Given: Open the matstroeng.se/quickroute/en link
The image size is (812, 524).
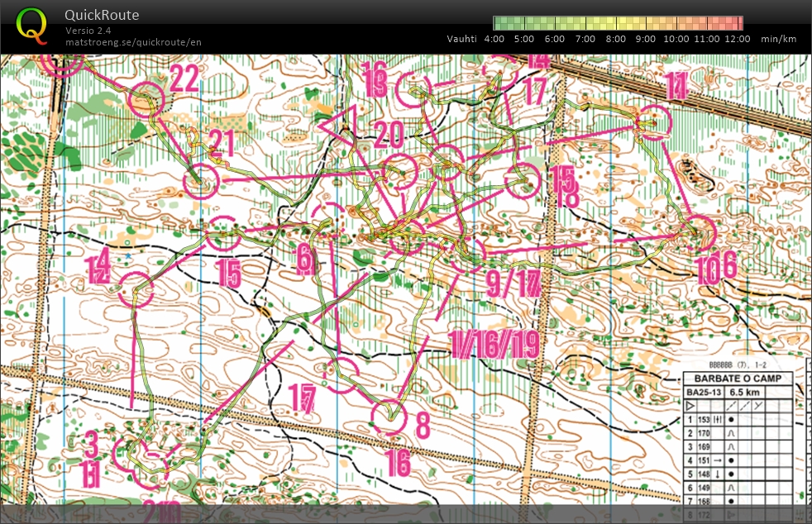Looking at the screenshot, I should click(x=133, y=42).
